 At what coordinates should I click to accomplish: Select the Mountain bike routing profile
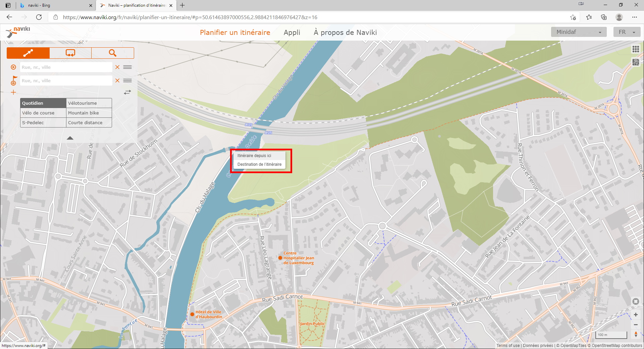[x=89, y=113]
